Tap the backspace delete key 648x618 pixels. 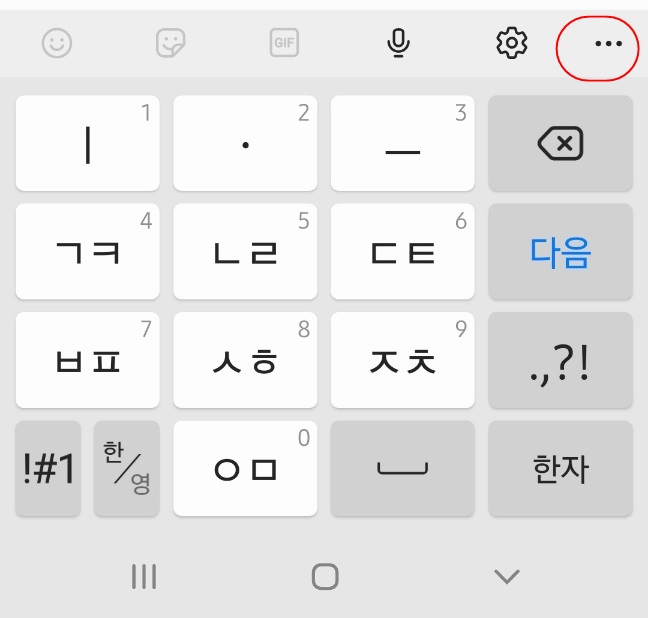[x=560, y=143]
